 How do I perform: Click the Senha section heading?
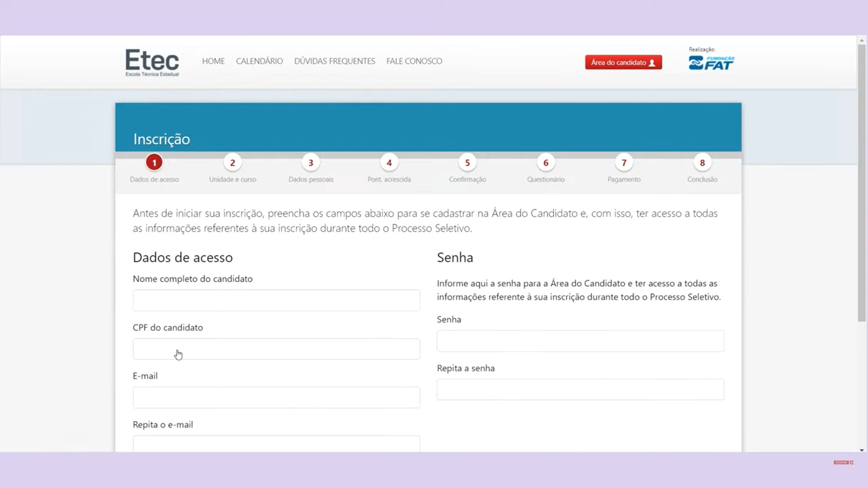tap(455, 258)
